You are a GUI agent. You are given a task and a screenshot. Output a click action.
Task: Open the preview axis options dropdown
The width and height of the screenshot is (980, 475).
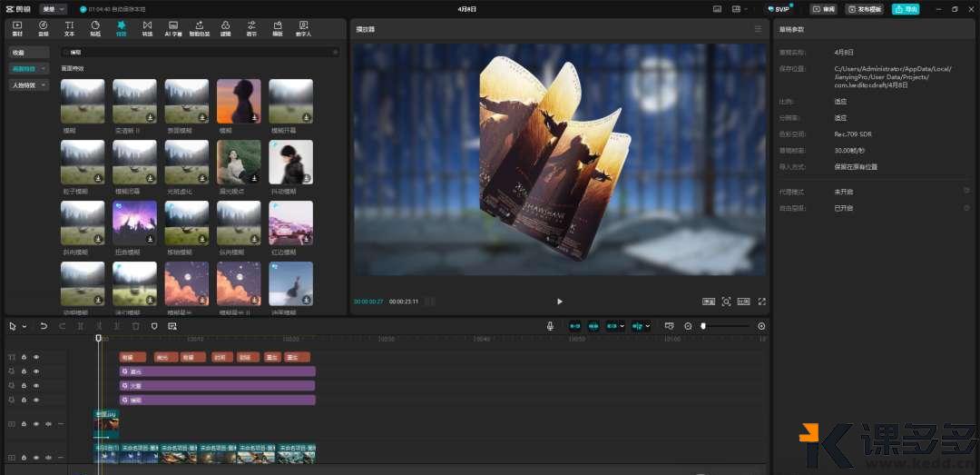point(648,326)
